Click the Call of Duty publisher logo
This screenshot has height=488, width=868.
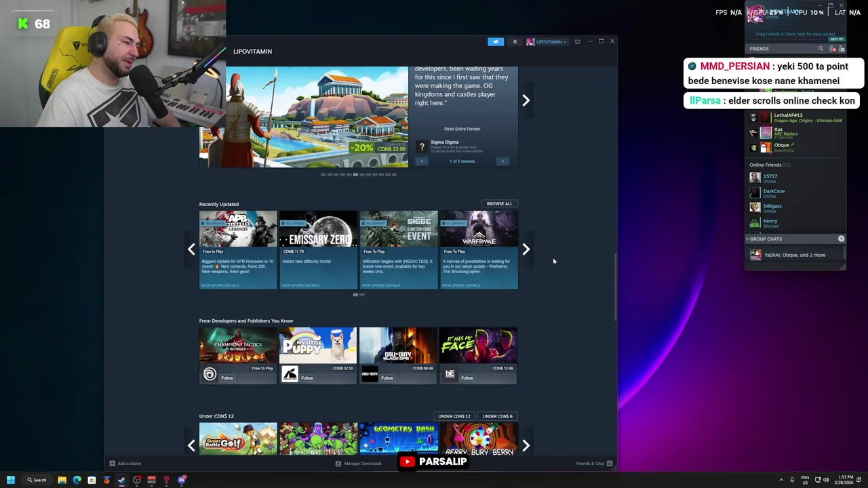[370, 374]
